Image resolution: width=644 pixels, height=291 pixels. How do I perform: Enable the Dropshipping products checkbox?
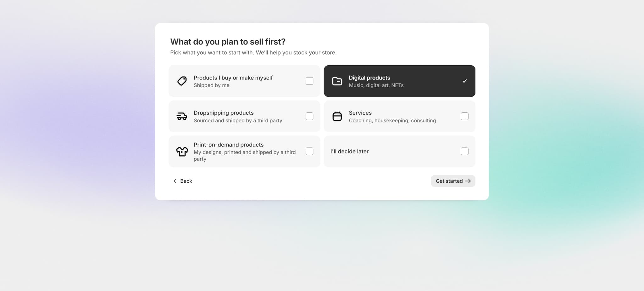coord(309,116)
